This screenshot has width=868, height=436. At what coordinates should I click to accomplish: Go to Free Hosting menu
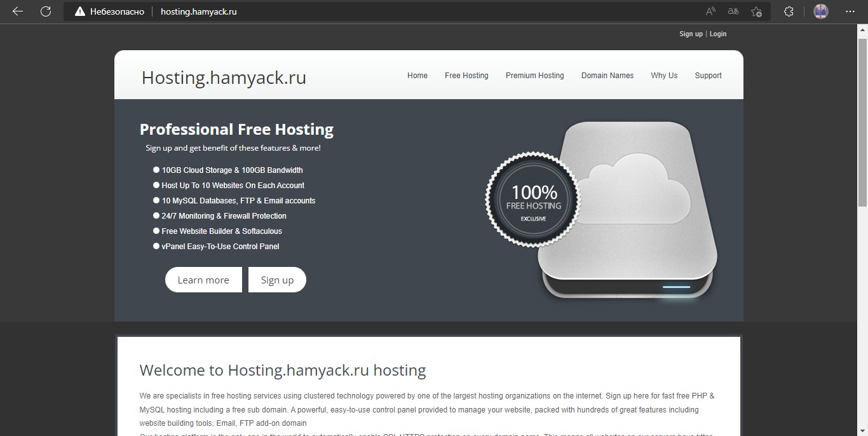[466, 76]
